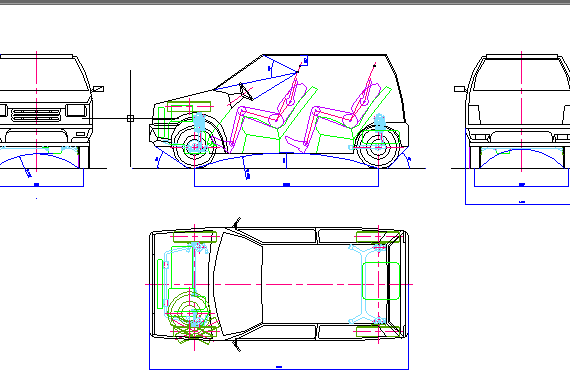Pick the steering wheel in the side view
The width and height of the screenshot is (570, 392).
[245, 92]
